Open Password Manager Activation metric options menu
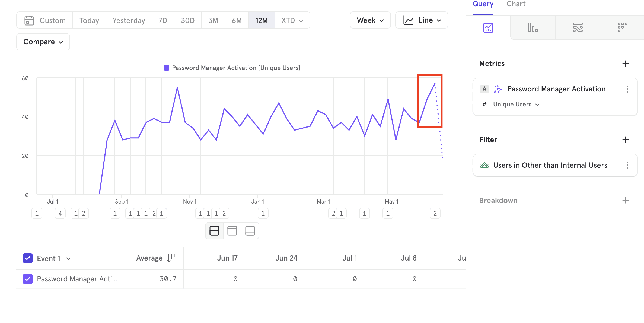This screenshot has height=323, width=644. (x=627, y=89)
